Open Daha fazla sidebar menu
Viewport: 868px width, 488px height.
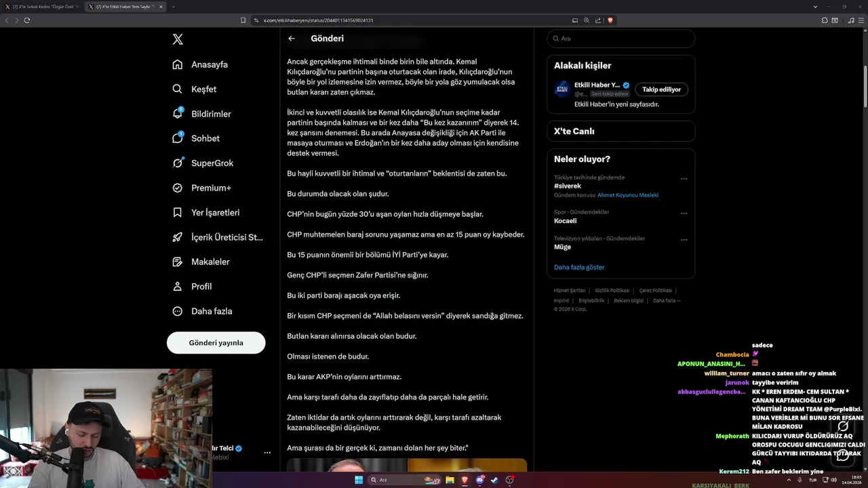[202, 311]
